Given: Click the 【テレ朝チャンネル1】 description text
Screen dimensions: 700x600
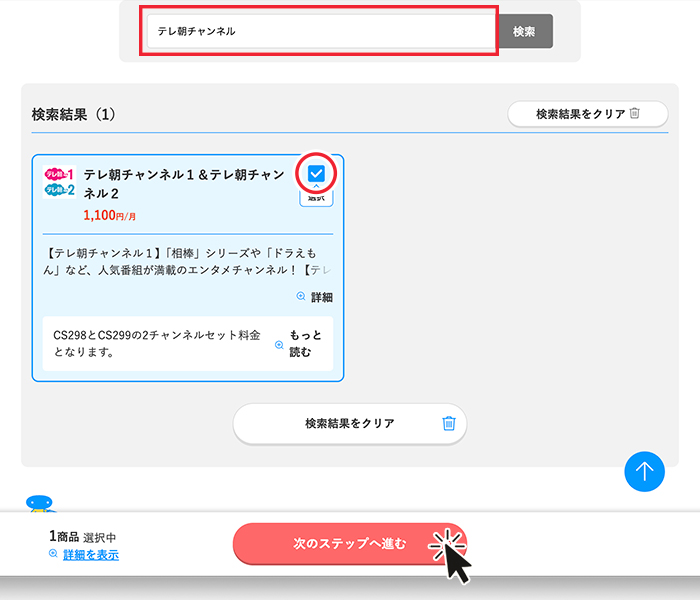Looking at the screenshot, I should pyautogui.click(x=188, y=262).
